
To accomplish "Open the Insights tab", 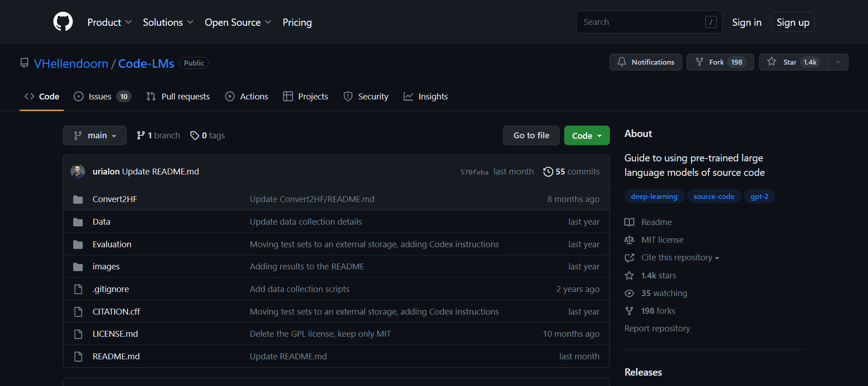I will [426, 96].
